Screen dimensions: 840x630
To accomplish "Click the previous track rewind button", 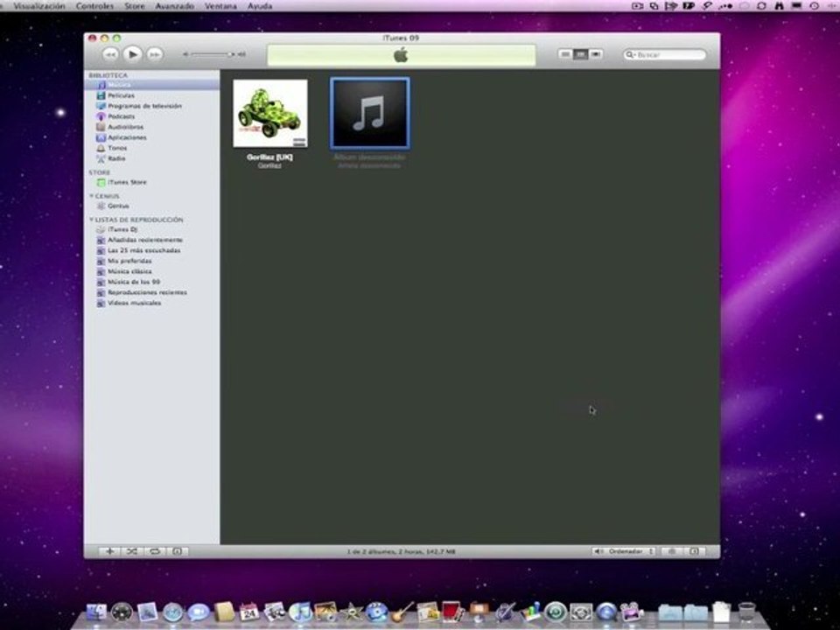I will (110, 54).
